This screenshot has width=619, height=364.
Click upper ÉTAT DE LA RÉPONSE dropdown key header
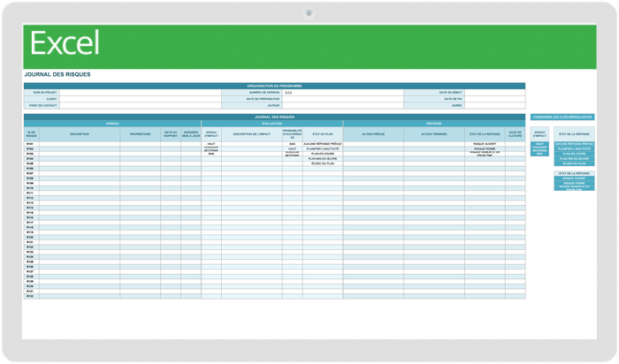574,134
